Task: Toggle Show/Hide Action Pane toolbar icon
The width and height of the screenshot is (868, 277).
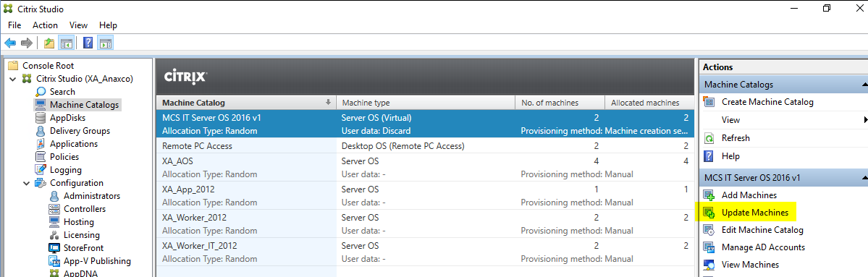Action: (x=105, y=43)
